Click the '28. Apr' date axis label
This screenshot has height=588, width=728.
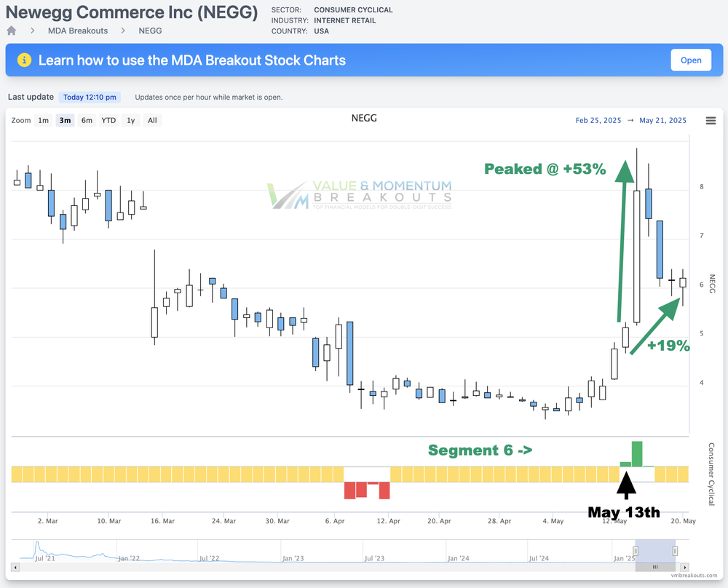[499, 521]
